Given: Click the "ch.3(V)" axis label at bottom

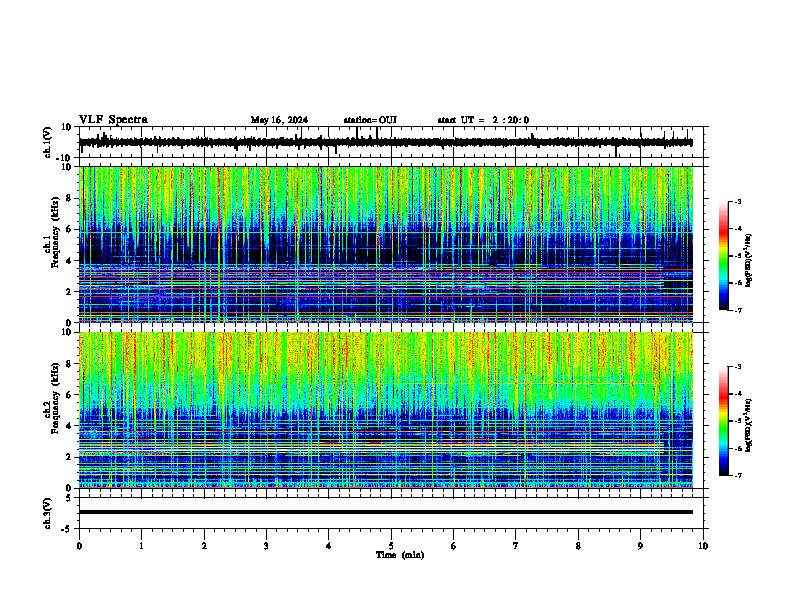Looking at the screenshot, I should point(48,513).
